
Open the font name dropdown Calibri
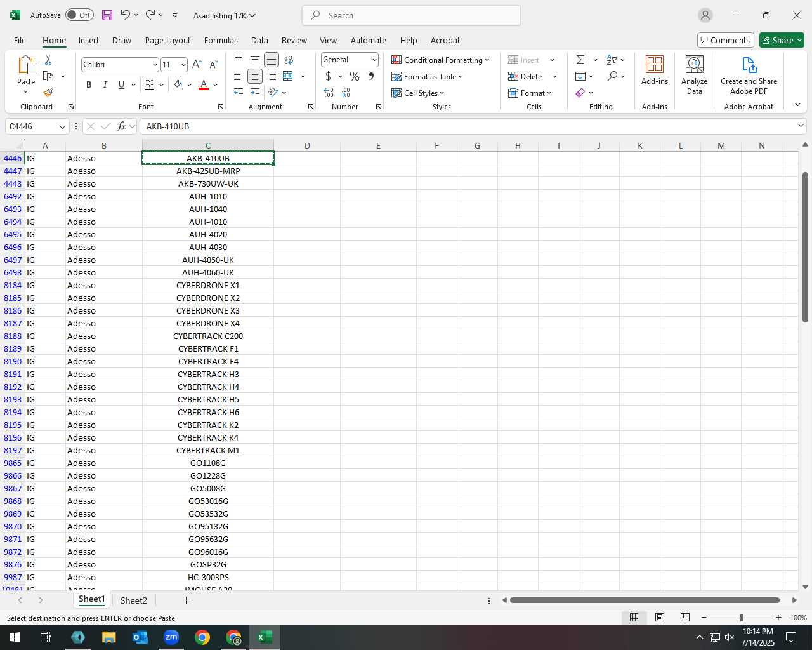point(154,65)
